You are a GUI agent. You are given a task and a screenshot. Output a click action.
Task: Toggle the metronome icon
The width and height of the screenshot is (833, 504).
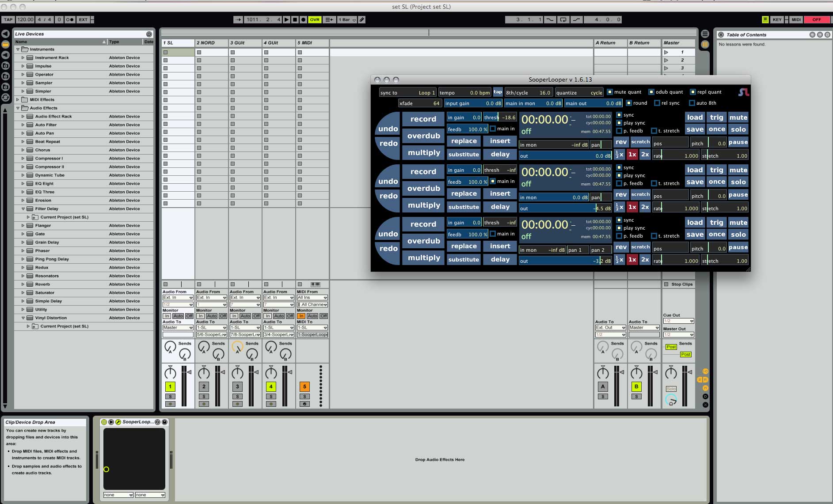pos(69,19)
